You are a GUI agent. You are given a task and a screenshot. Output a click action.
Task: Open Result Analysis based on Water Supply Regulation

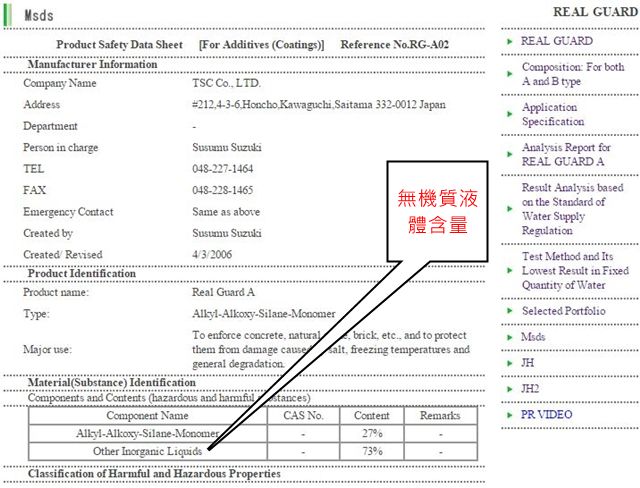tap(573, 209)
